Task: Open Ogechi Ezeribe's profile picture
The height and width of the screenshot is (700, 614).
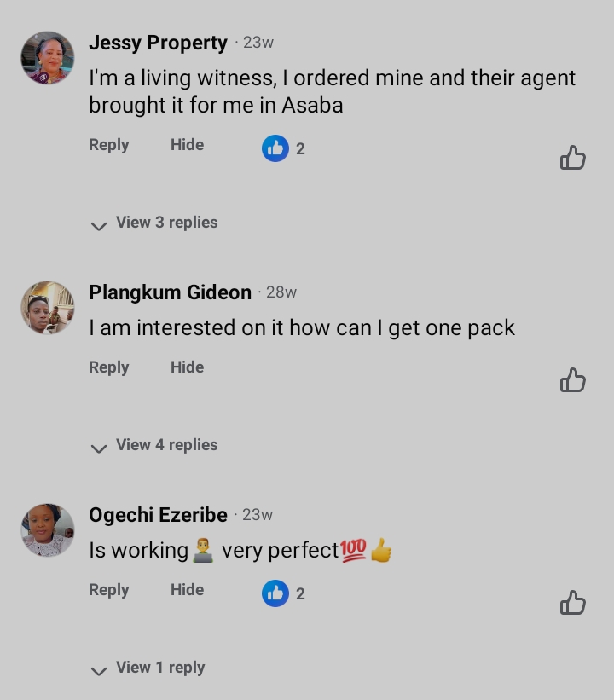Action: 48,529
